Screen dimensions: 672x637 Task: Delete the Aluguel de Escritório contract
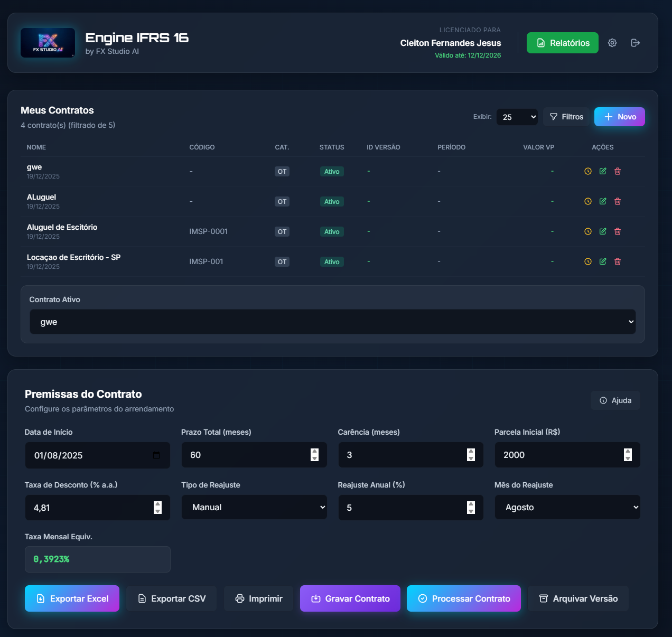click(618, 231)
